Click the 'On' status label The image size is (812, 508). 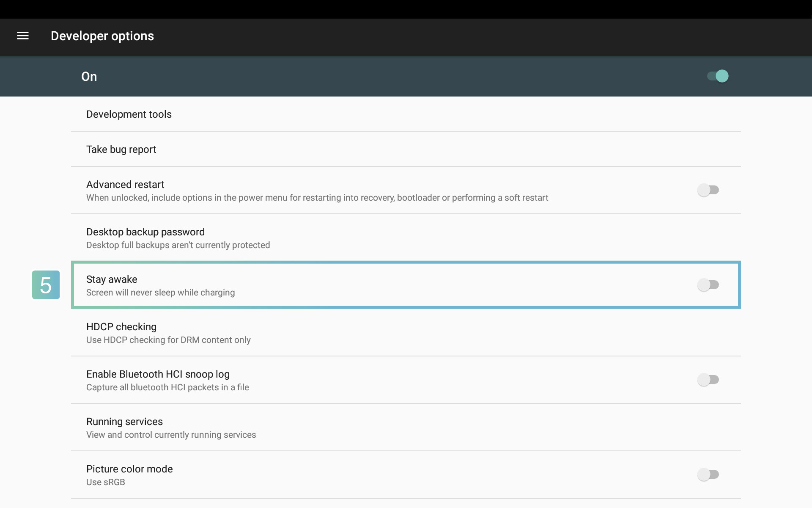pyautogui.click(x=89, y=77)
